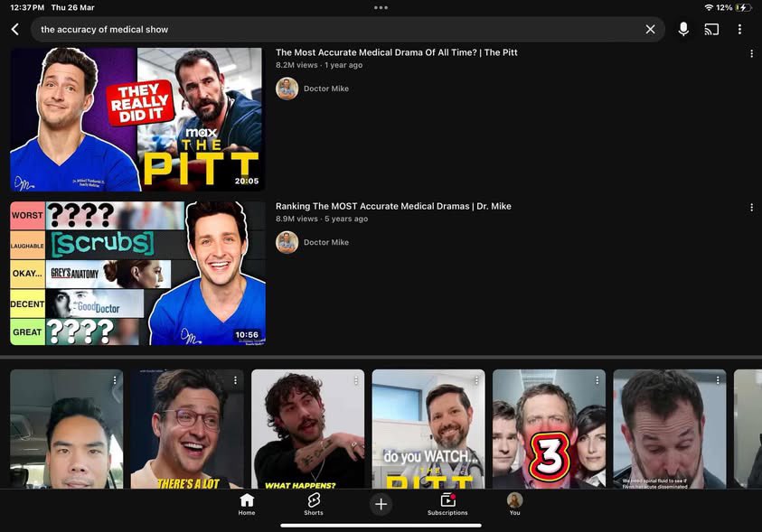Tap the 12% battery indicator
Image resolution: width=762 pixels, height=532 pixels.
point(733,8)
